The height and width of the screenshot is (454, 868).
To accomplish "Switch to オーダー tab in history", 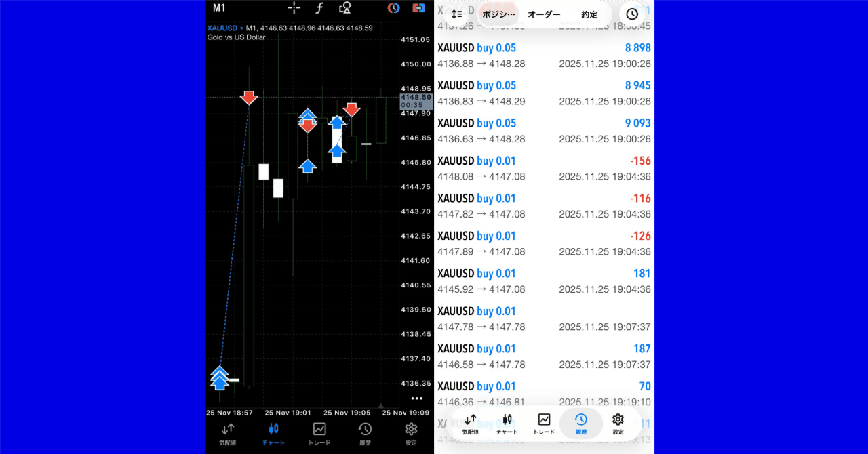I will [544, 14].
